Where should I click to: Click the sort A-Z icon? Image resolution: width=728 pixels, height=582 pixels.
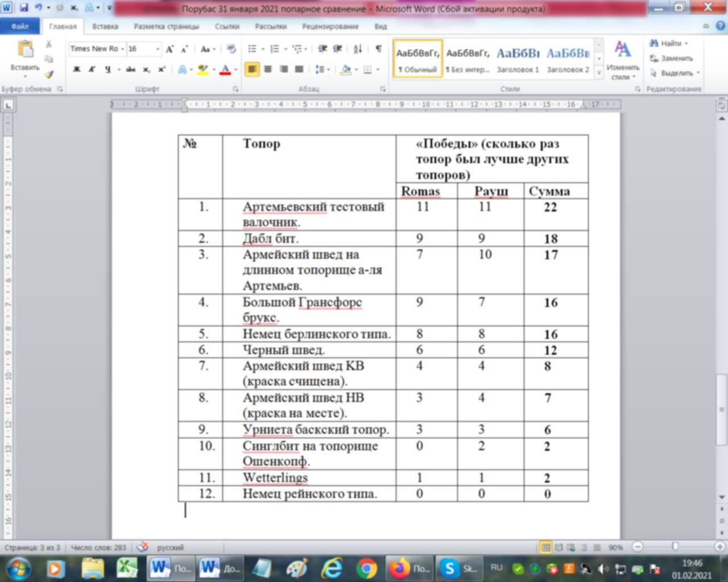click(x=357, y=49)
